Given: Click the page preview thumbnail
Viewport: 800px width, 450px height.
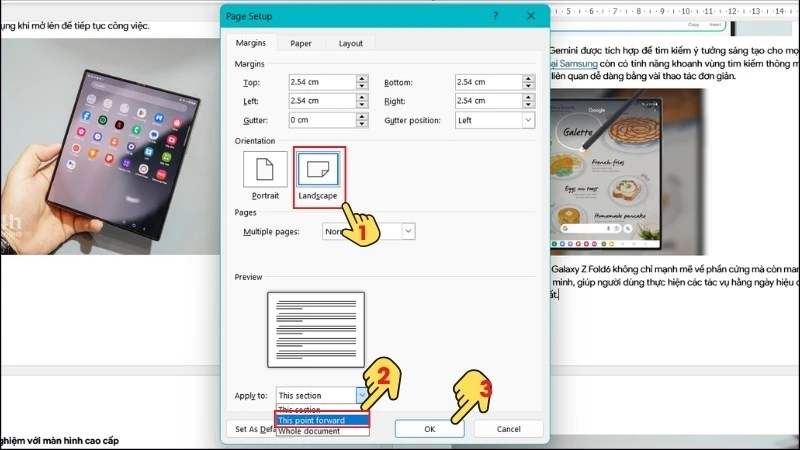Looking at the screenshot, I should 316,330.
